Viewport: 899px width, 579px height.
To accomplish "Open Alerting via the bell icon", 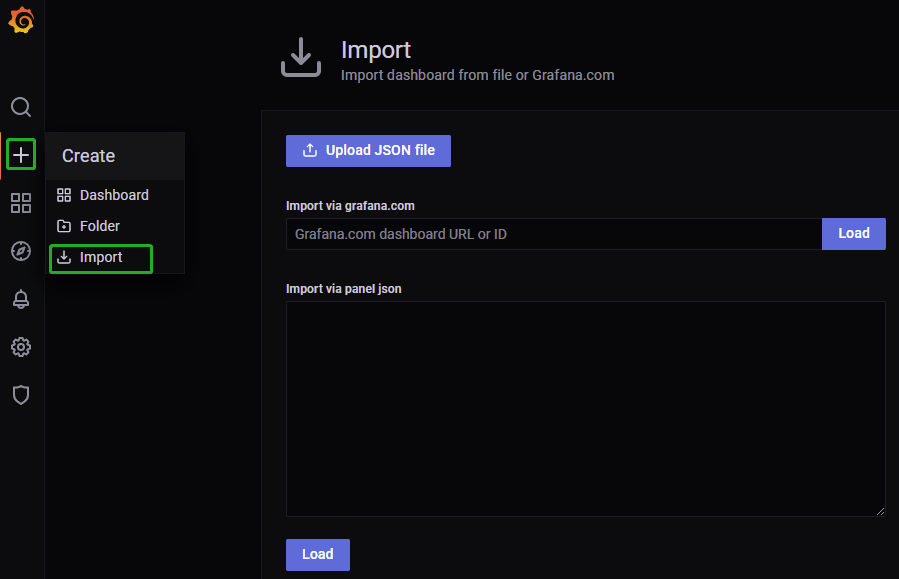I will [x=21, y=299].
